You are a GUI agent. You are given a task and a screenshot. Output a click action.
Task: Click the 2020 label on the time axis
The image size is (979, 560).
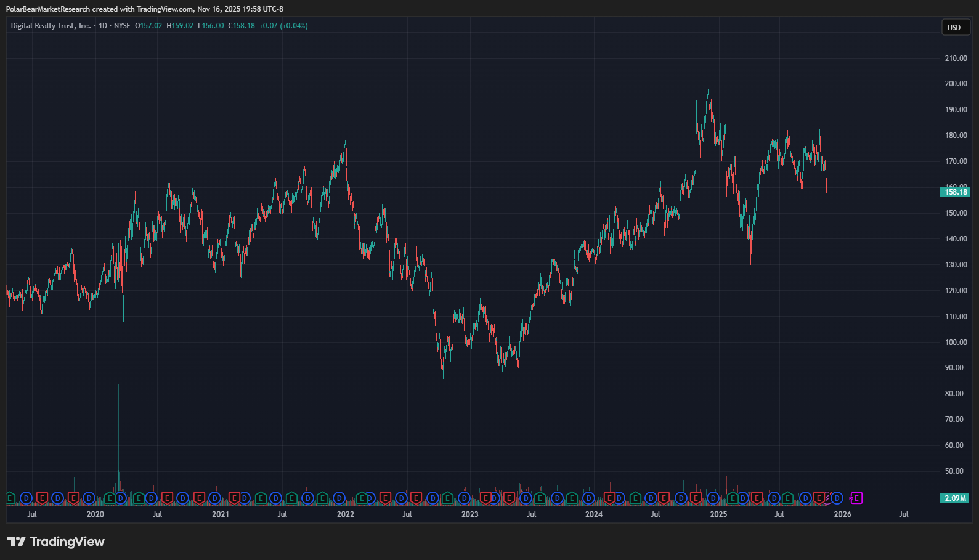[95, 514]
